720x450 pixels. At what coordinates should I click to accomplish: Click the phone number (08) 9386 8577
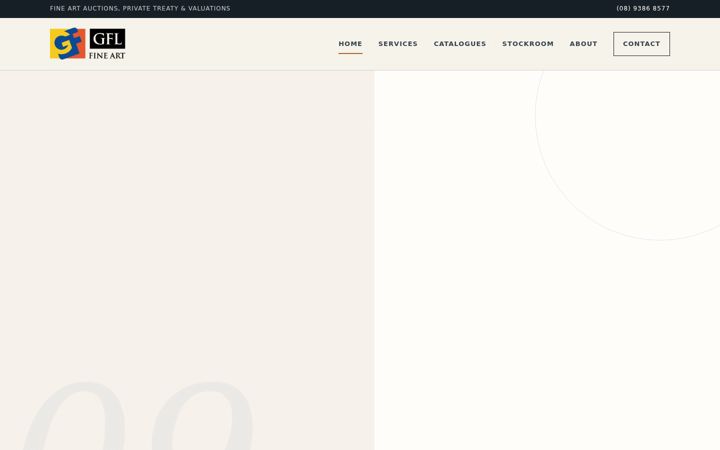(643, 8)
